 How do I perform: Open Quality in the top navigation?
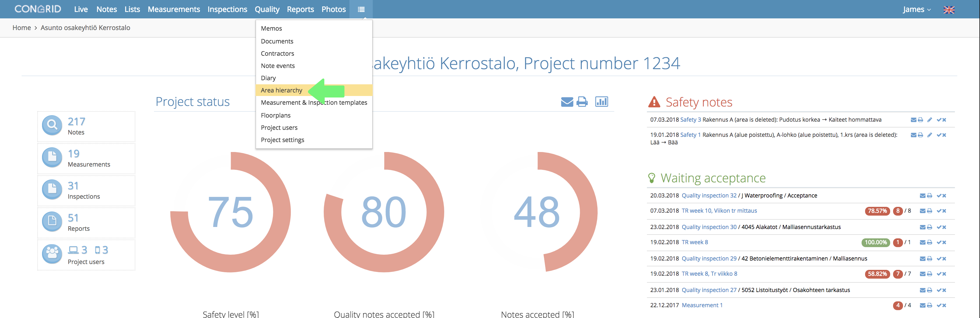tap(267, 9)
